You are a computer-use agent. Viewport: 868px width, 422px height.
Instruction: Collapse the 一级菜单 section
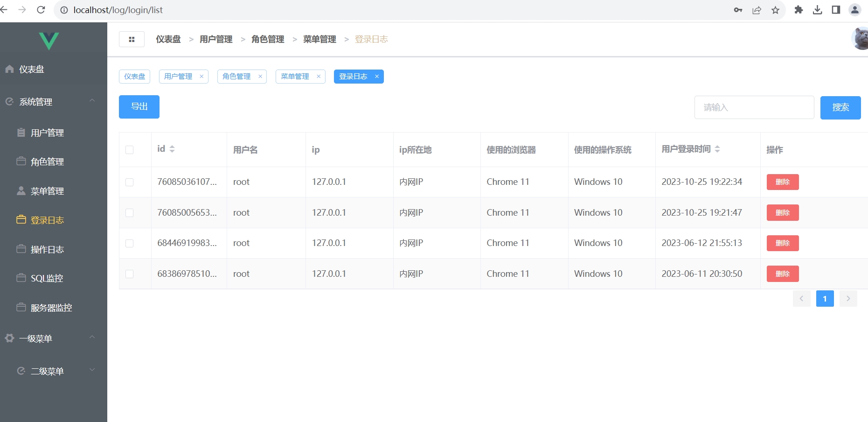(54, 338)
